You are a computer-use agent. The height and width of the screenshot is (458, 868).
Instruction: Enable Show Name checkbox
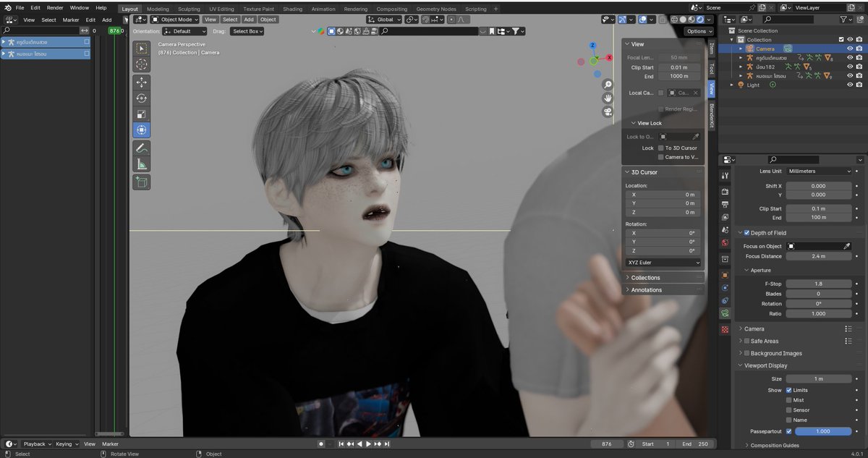(x=789, y=420)
